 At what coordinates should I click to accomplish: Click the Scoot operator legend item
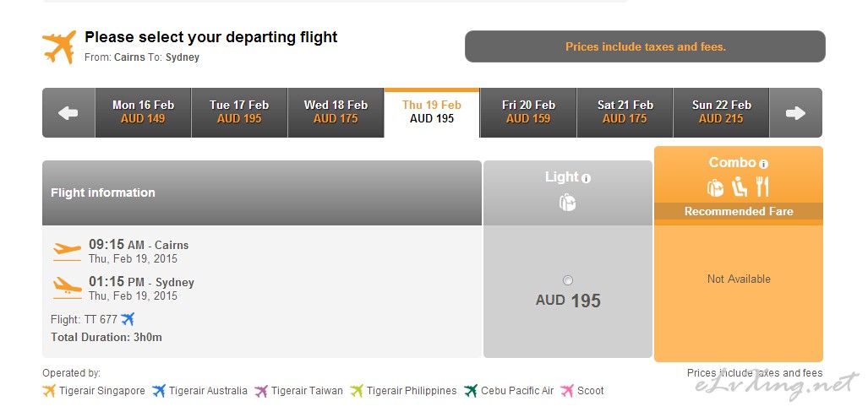(x=582, y=391)
